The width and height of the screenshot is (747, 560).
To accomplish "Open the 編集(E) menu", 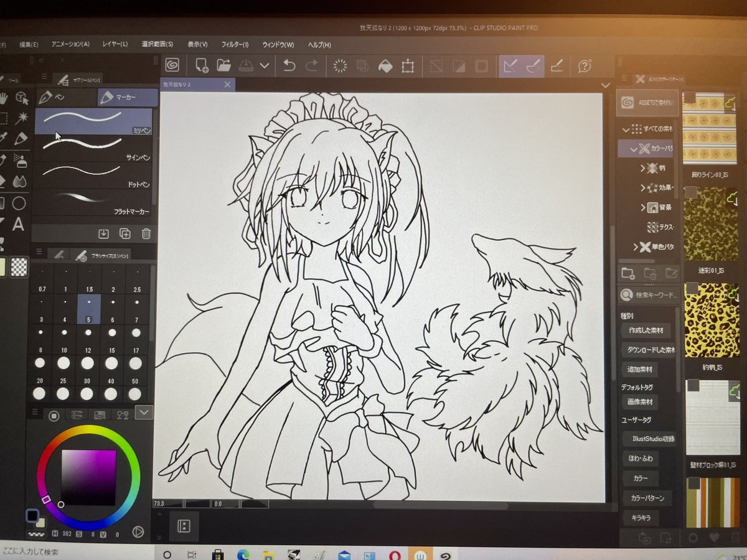I will pyautogui.click(x=29, y=45).
